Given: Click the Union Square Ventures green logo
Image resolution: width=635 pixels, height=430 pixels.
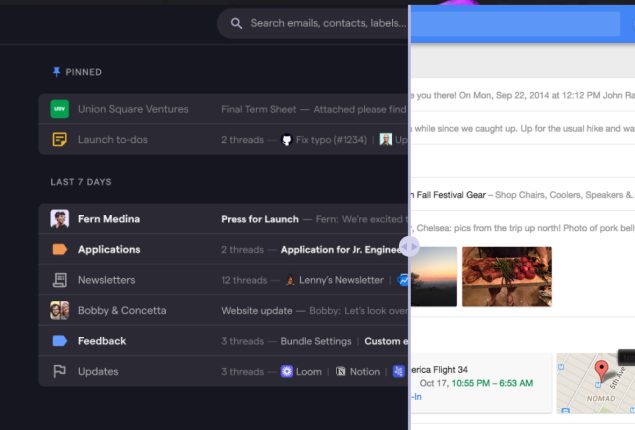Looking at the screenshot, I should tap(60, 109).
